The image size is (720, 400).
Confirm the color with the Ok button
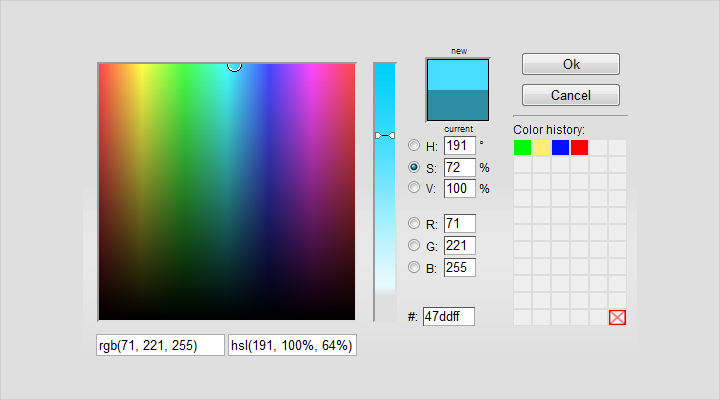click(x=571, y=64)
